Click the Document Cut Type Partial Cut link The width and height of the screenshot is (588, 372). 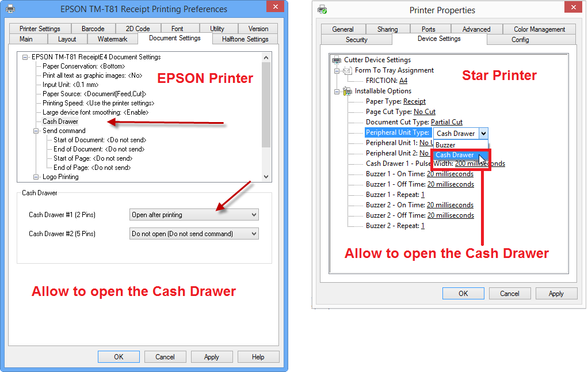446,122
